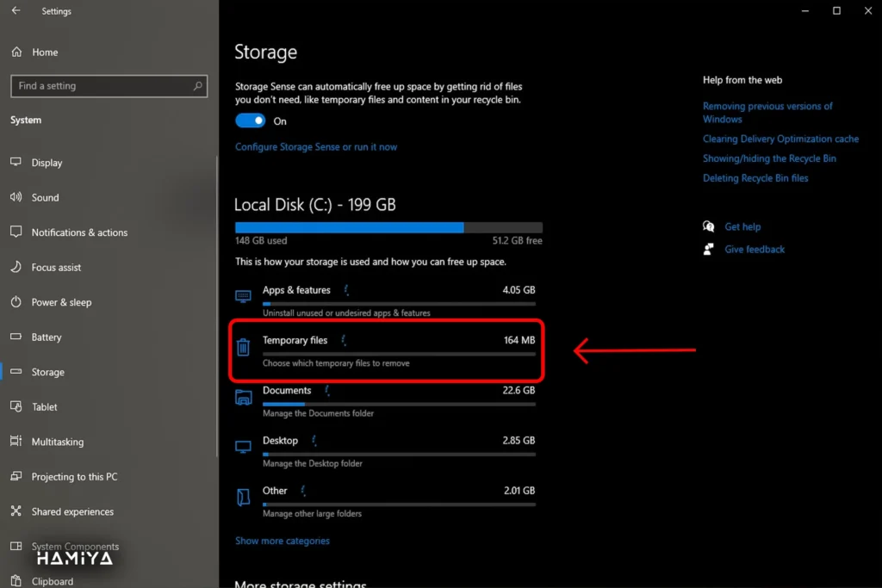The height and width of the screenshot is (588, 882).
Task: Click the Home icon in sidebar
Action: tap(16, 53)
